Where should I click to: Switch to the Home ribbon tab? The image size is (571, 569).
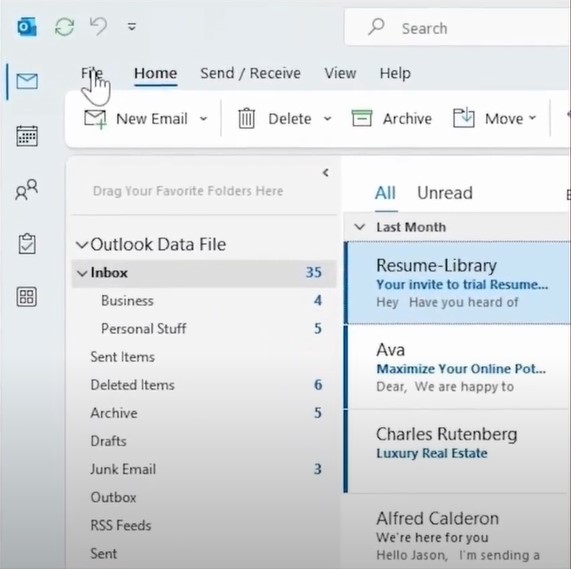click(155, 73)
